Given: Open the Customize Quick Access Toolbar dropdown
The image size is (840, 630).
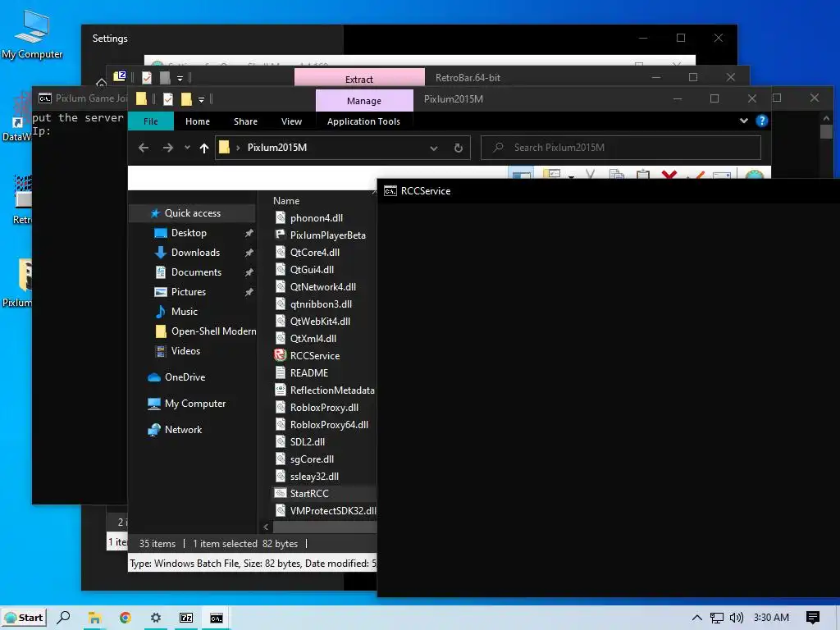Looking at the screenshot, I should pyautogui.click(x=202, y=99).
